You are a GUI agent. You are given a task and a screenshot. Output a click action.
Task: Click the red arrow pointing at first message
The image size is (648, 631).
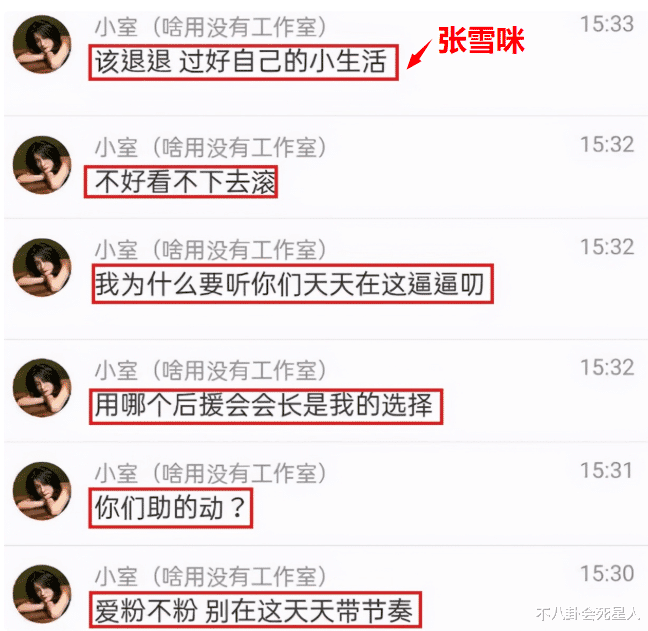pyautogui.click(x=419, y=55)
